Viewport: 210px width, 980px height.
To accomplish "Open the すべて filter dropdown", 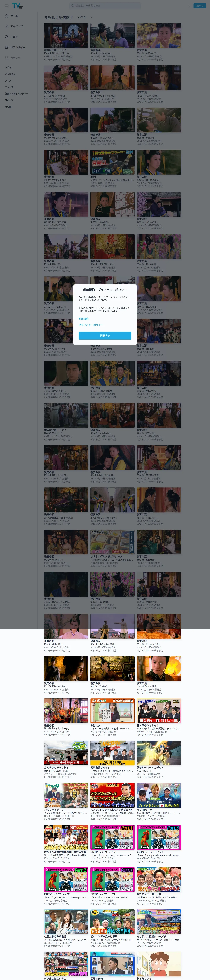I will click(85, 17).
